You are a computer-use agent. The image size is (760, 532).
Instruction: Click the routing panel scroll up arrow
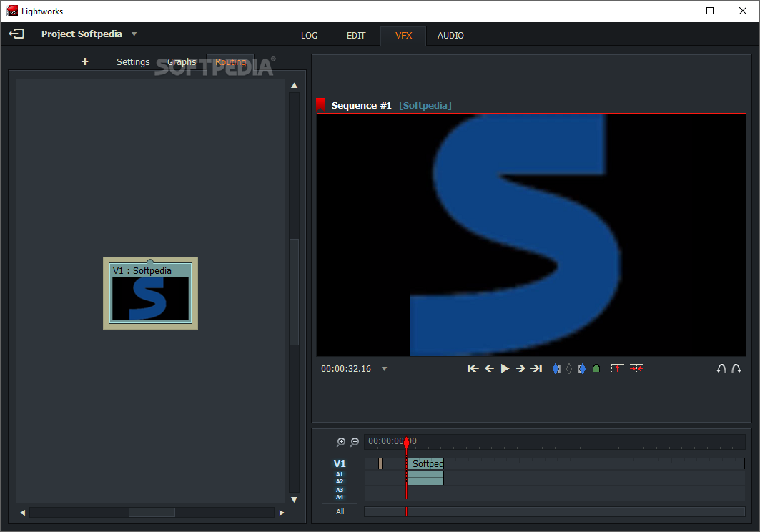coord(295,85)
